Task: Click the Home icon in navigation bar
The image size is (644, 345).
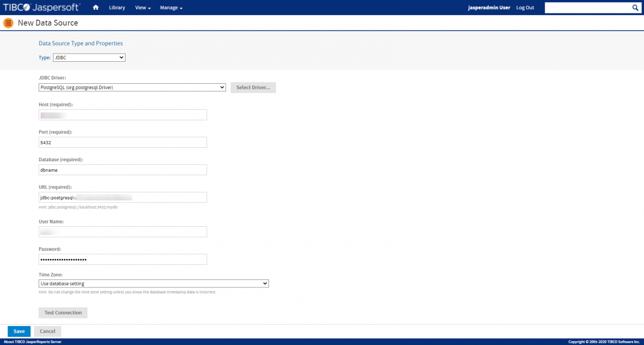Action: click(x=96, y=8)
